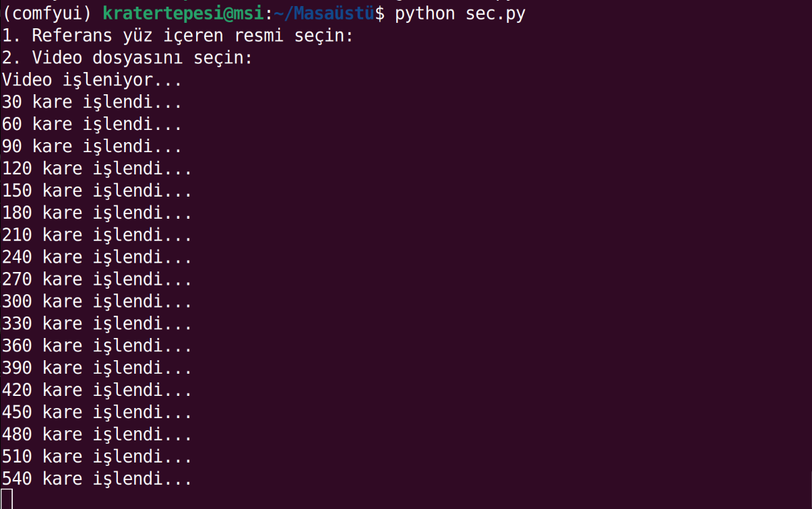Click the "2. Video dosyasını seçin:" line
Screen dimensions: 812x509
point(127,58)
